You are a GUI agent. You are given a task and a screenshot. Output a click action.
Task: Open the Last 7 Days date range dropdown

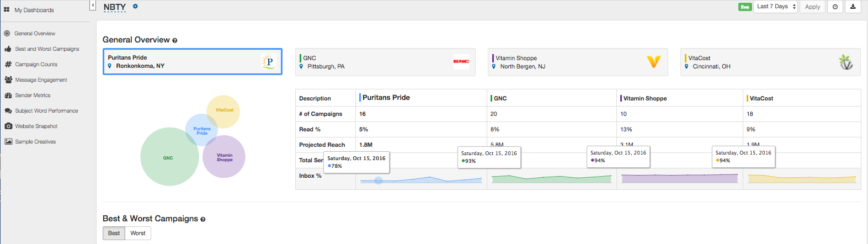point(776,7)
